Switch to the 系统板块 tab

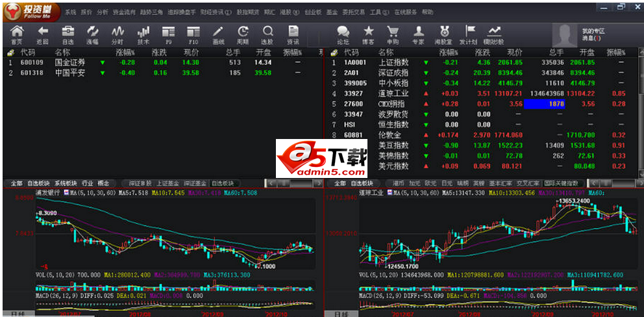point(66,183)
